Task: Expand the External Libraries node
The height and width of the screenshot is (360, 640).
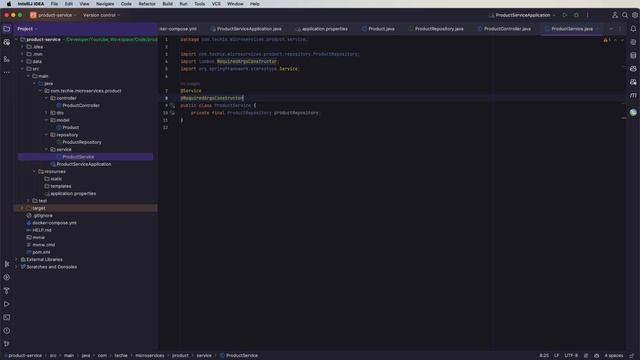Action: pos(16,260)
